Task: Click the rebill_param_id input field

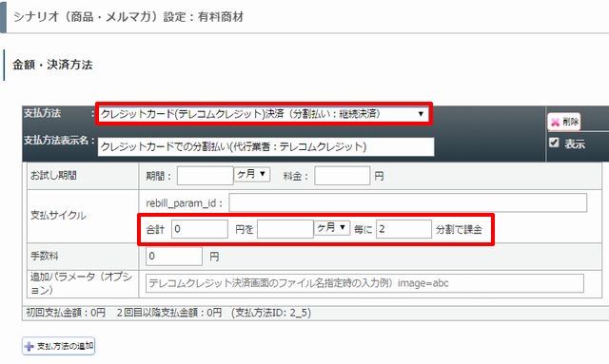Action: pos(408,203)
